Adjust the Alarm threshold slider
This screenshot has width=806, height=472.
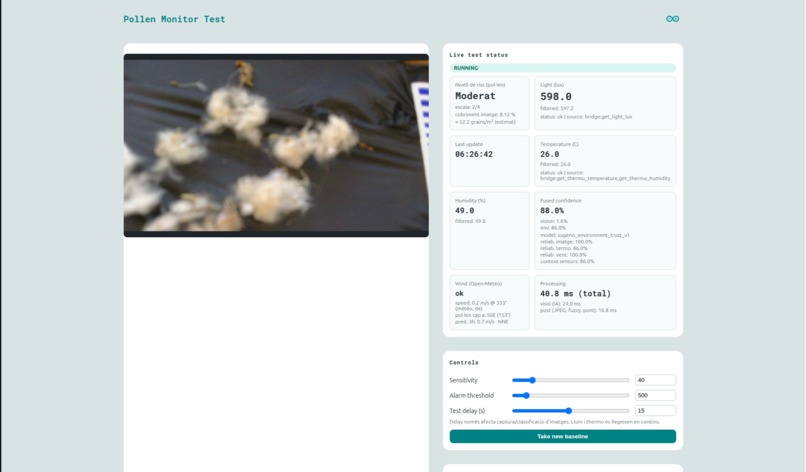pyautogui.click(x=571, y=395)
